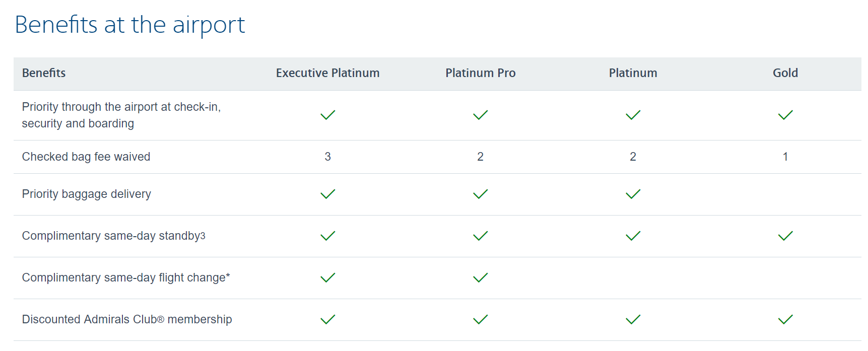Click Executive Platinum same-day flight change checkmark
This screenshot has height=351, width=868.
click(327, 277)
